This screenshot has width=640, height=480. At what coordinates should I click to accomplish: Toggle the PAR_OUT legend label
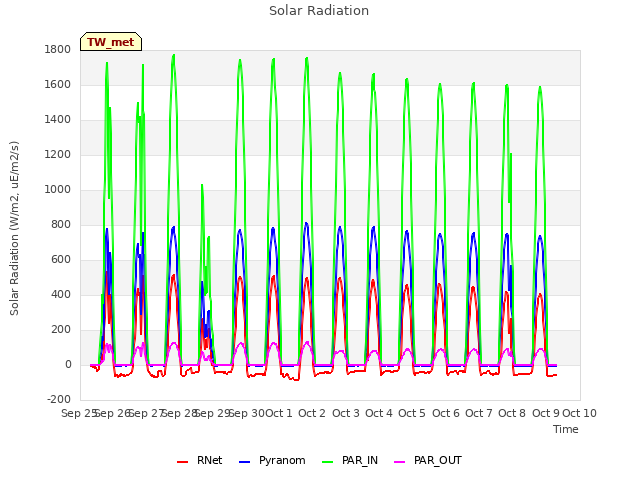[x=438, y=460]
